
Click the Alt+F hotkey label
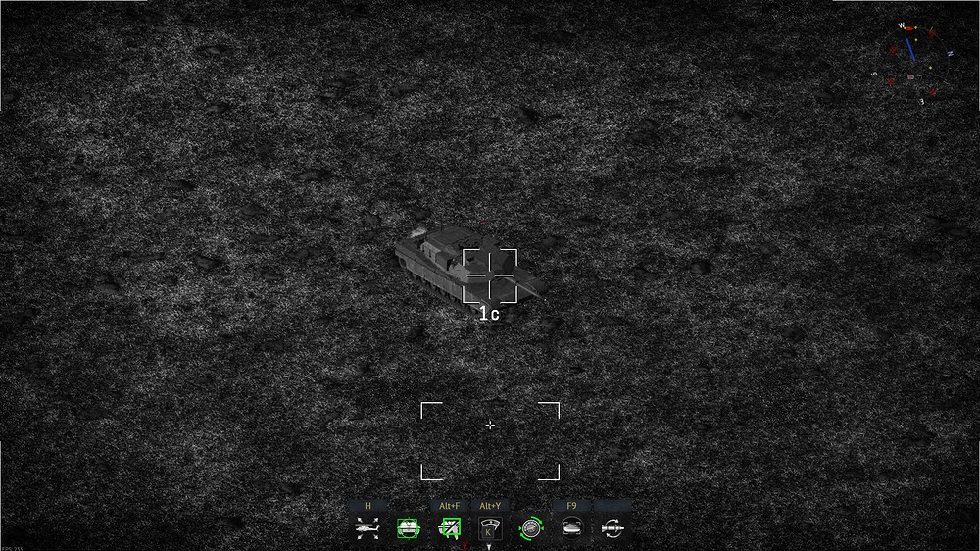click(450, 505)
